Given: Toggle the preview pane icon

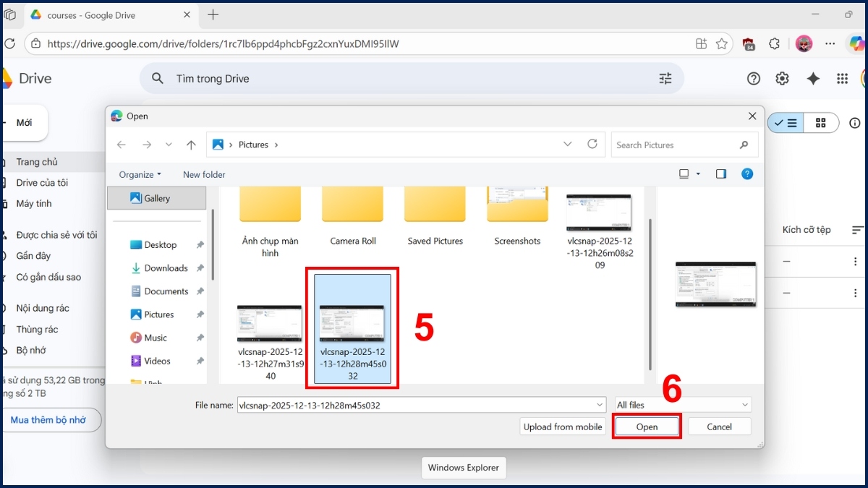Looking at the screenshot, I should tap(721, 174).
